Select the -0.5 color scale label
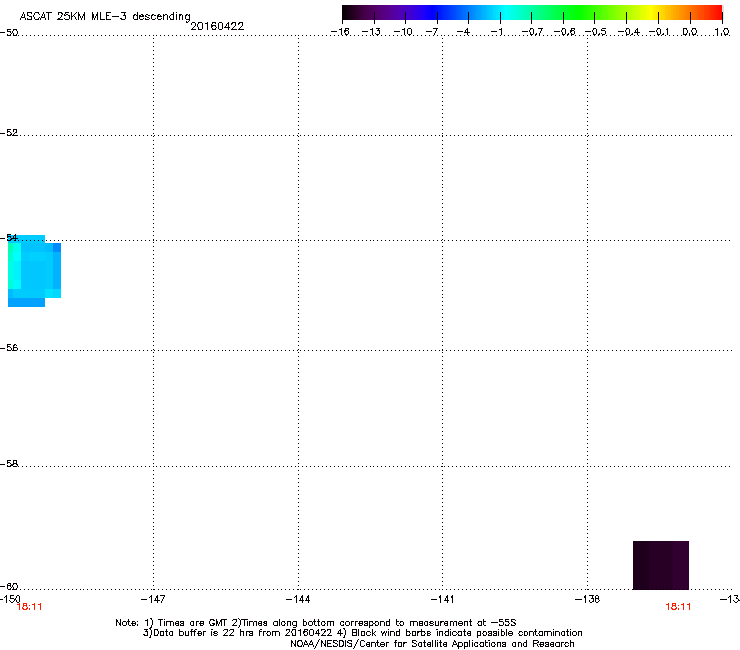This screenshot has width=740, height=650. click(596, 32)
